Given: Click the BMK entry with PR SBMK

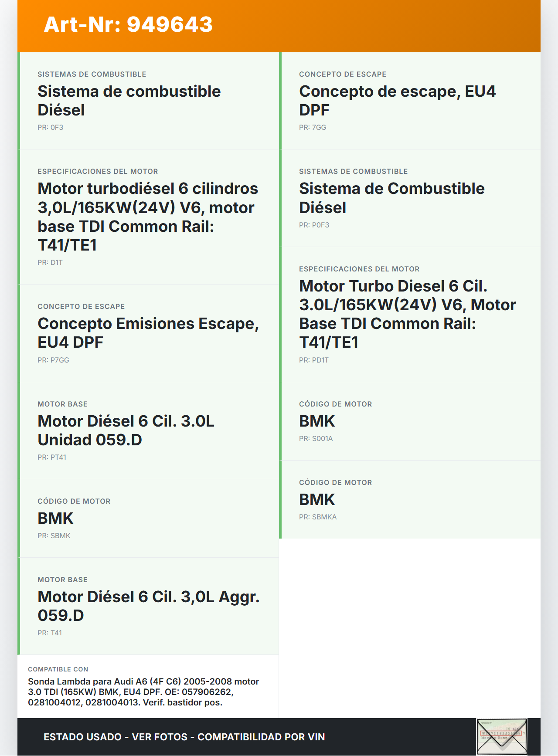Looking at the screenshot, I should tap(148, 519).
